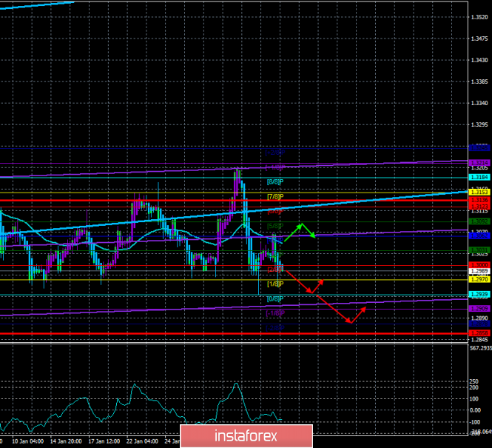Click the [5/8]P Murray level label
Image resolution: width=492 pixels, height=448 pixels.
(x=275, y=226)
